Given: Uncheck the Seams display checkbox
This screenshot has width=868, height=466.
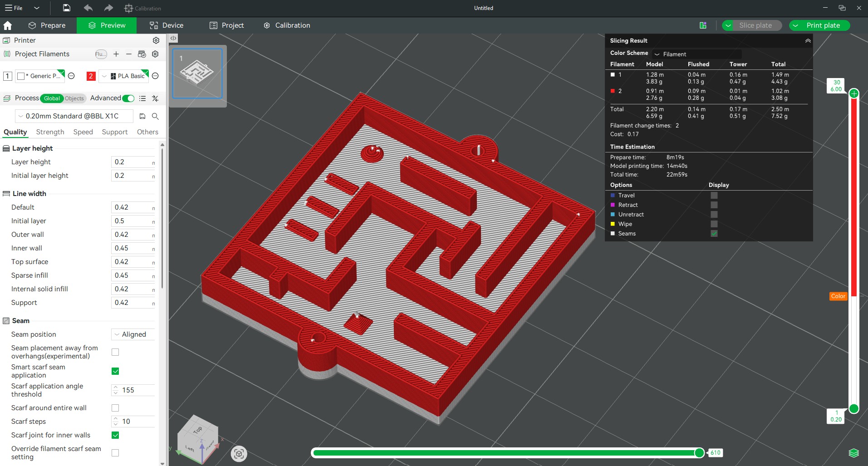Looking at the screenshot, I should [714, 234].
